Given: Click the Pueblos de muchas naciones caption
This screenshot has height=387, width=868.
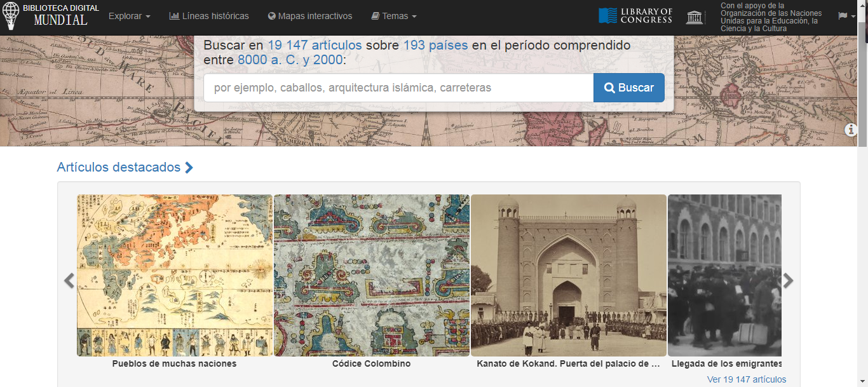Looking at the screenshot, I should point(175,363).
